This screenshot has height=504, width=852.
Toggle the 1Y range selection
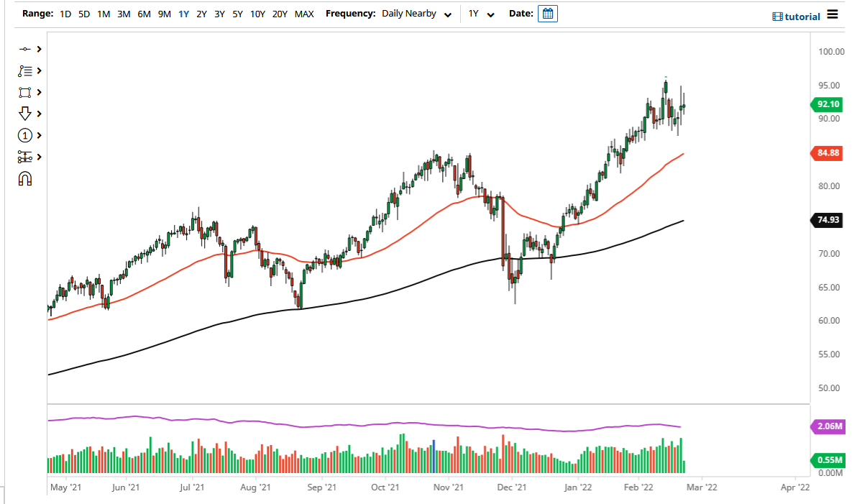coord(185,13)
